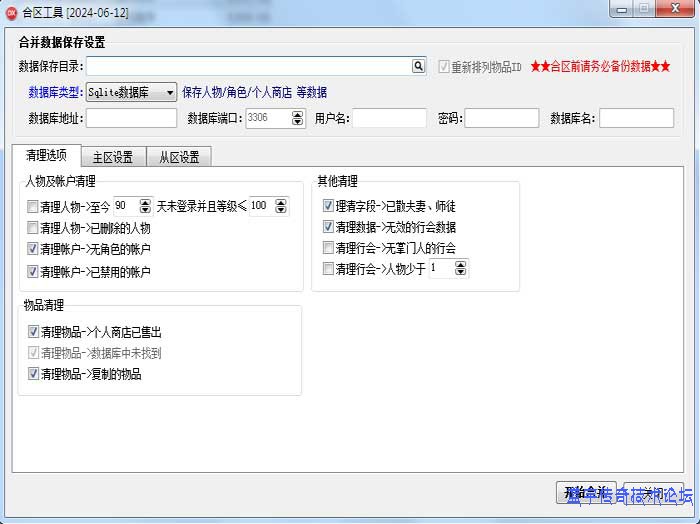Uncheck 清理帐户->无角色的帐户
The width and height of the screenshot is (700, 524).
coord(33,249)
